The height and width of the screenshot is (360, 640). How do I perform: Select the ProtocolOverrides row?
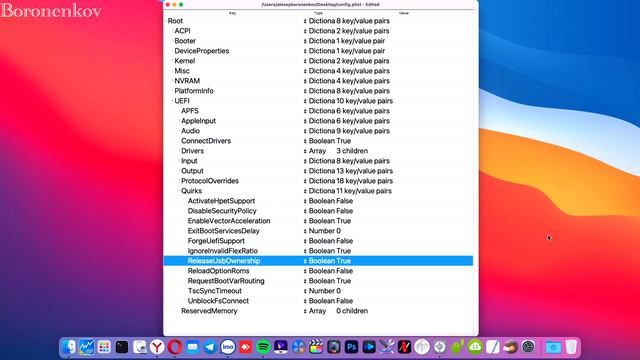(x=318, y=181)
